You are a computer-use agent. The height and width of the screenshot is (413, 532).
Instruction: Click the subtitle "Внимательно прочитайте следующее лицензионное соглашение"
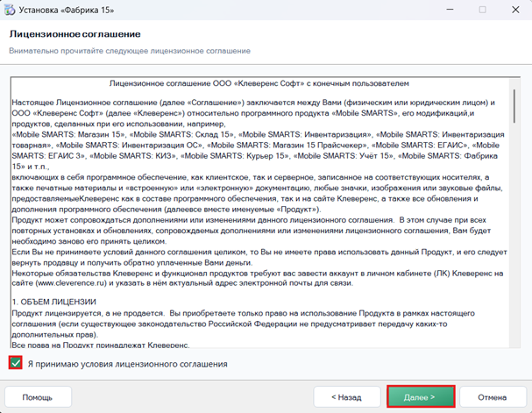(x=130, y=51)
